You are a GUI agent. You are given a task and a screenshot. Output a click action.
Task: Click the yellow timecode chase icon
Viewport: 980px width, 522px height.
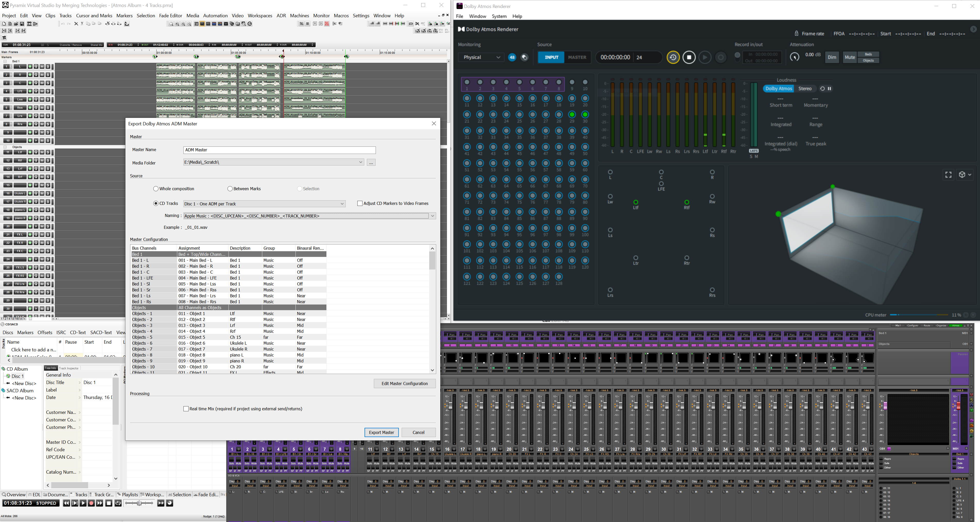(x=673, y=57)
